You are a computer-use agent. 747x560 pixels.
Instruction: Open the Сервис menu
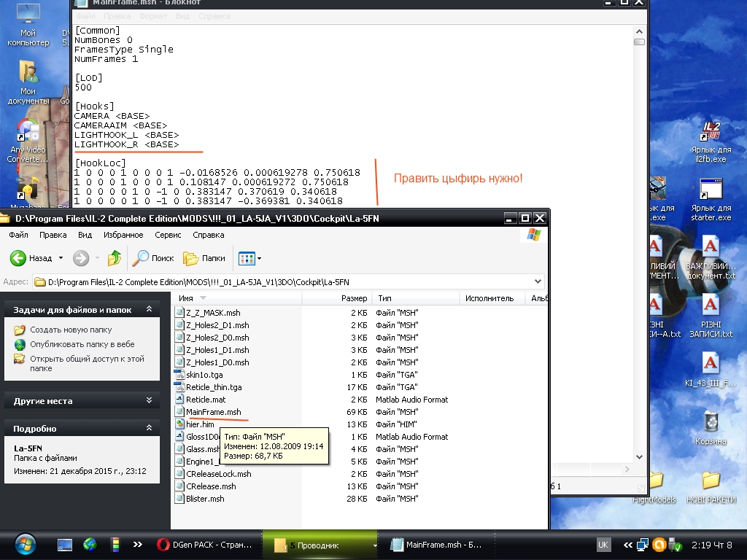point(168,235)
